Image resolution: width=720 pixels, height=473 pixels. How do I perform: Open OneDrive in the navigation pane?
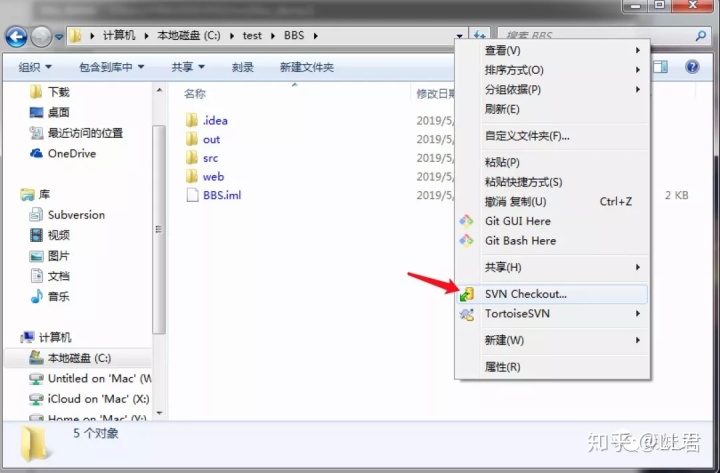tap(63, 153)
